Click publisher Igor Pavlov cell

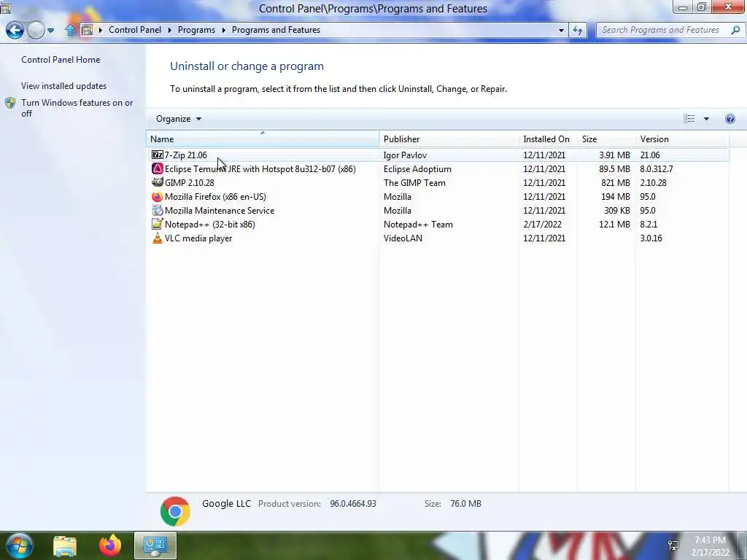coord(405,155)
